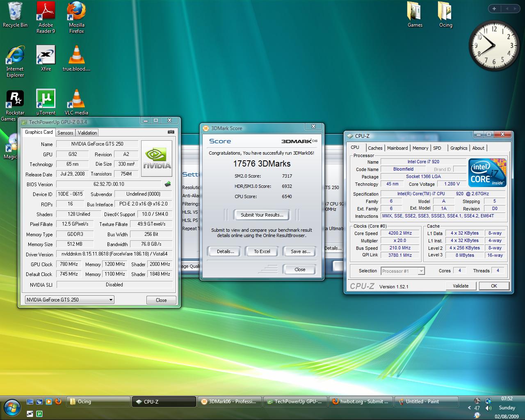
Task: Click the To Excel button
Action: tap(262, 251)
